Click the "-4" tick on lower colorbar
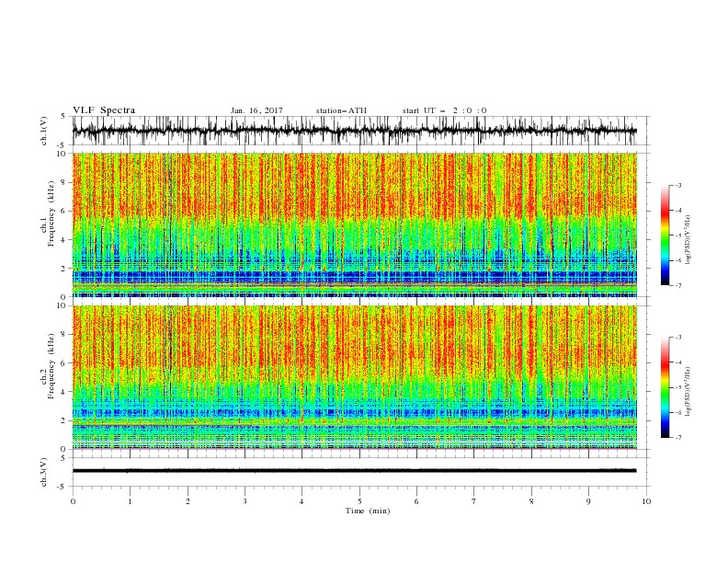 pos(678,362)
